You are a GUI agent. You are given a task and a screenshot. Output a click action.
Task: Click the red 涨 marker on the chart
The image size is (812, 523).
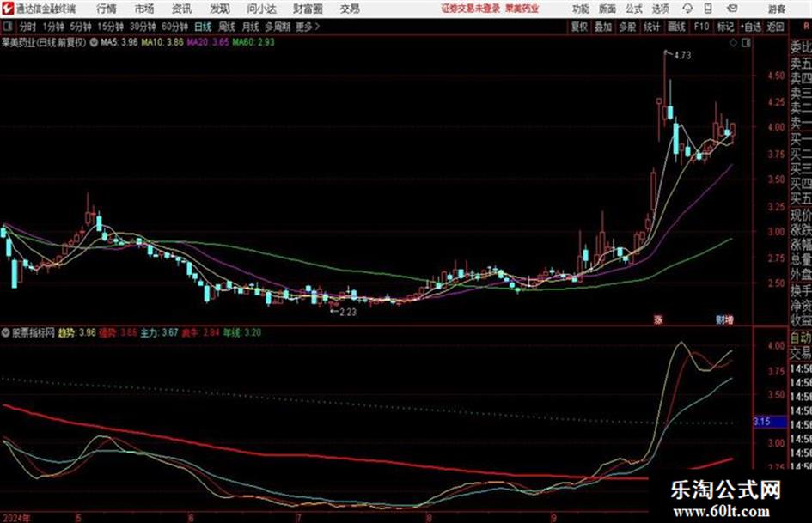pos(657,319)
